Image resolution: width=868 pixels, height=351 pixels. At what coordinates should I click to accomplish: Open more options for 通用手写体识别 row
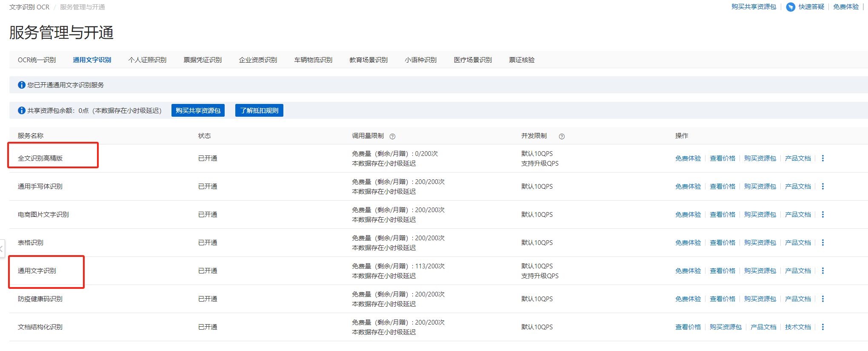click(822, 186)
